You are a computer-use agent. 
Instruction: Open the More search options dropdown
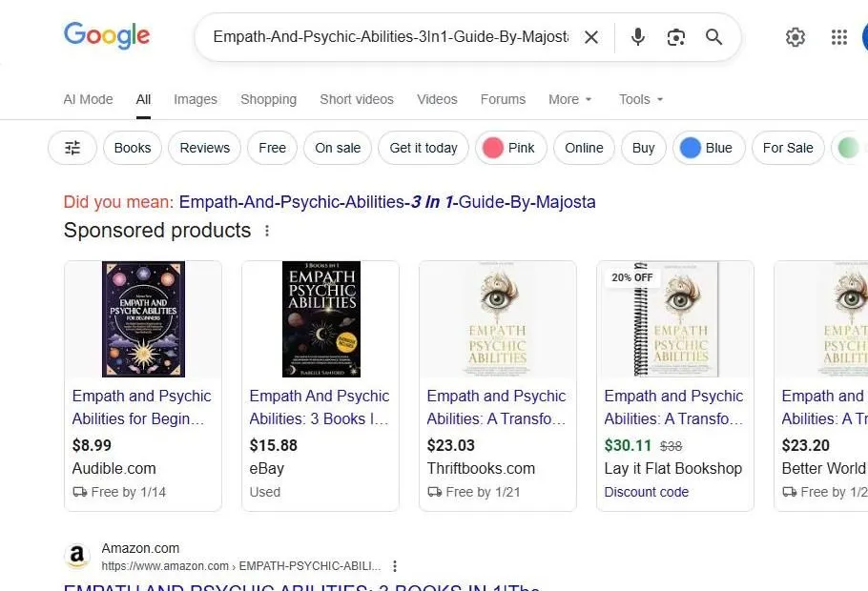click(x=569, y=99)
